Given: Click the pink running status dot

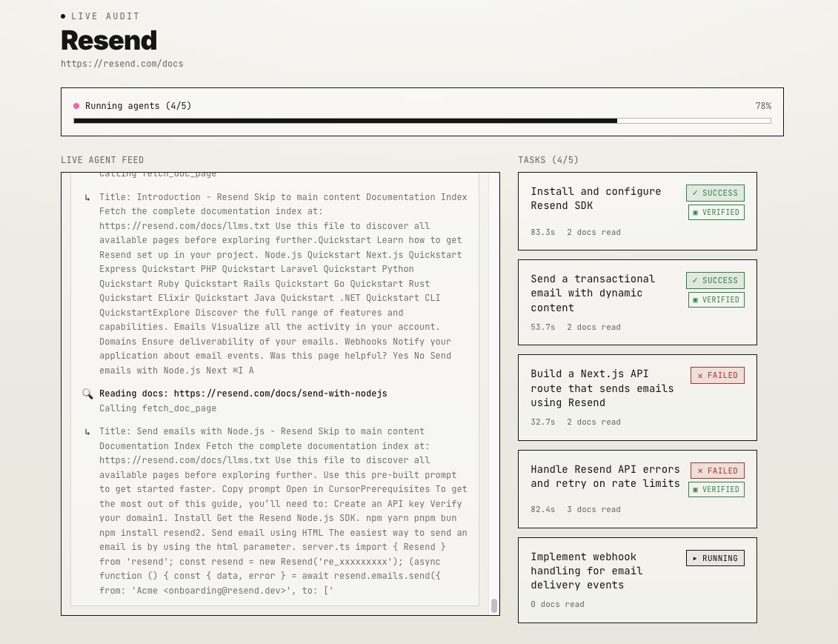Looking at the screenshot, I should click(x=76, y=106).
